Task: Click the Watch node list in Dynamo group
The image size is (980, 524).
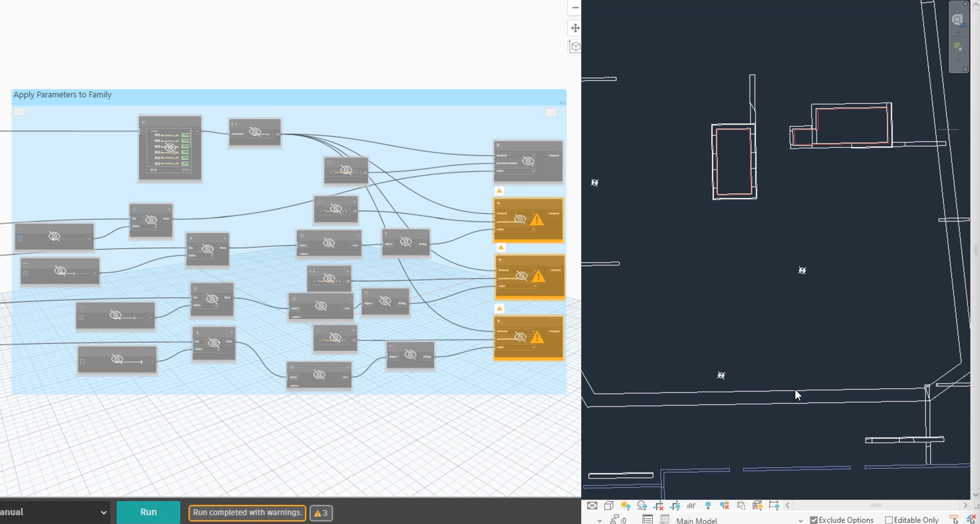Action: pos(170,148)
